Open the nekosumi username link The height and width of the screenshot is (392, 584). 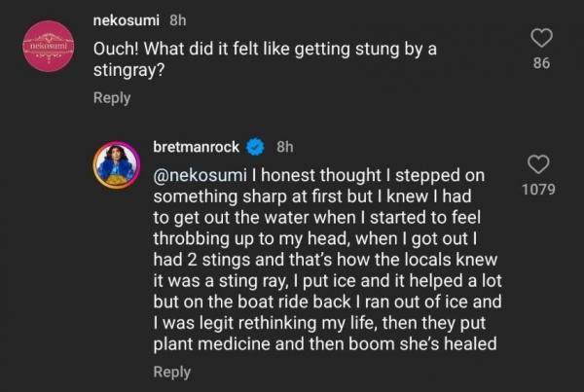pos(134,19)
